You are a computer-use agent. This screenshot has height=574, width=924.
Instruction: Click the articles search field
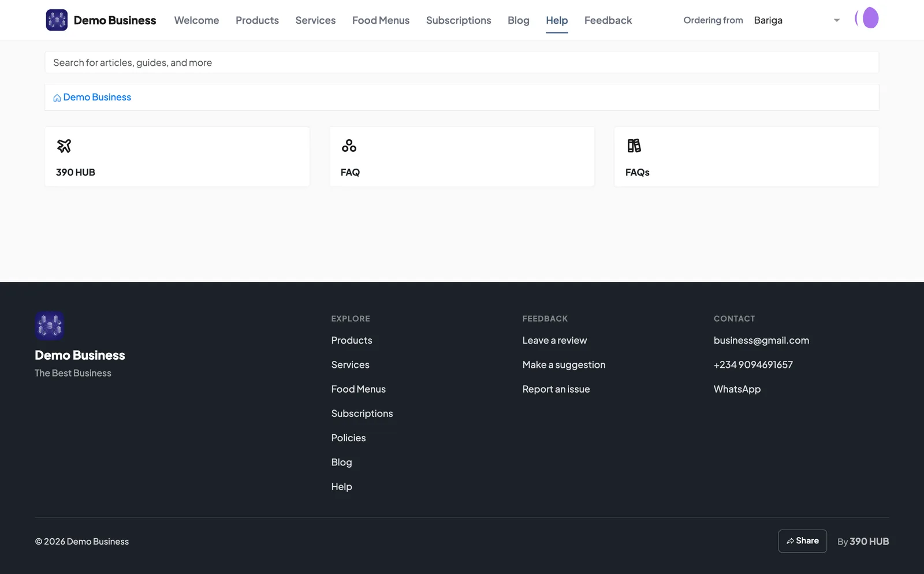[462, 62]
